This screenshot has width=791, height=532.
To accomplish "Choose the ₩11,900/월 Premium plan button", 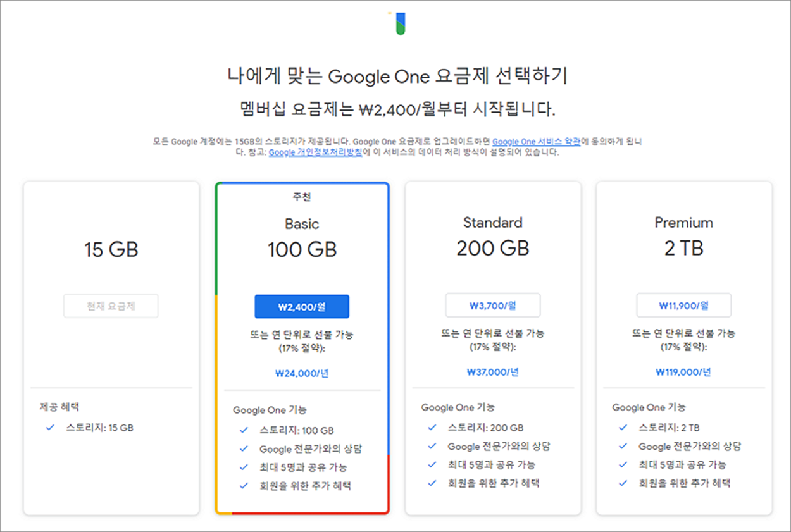I will [684, 305].
